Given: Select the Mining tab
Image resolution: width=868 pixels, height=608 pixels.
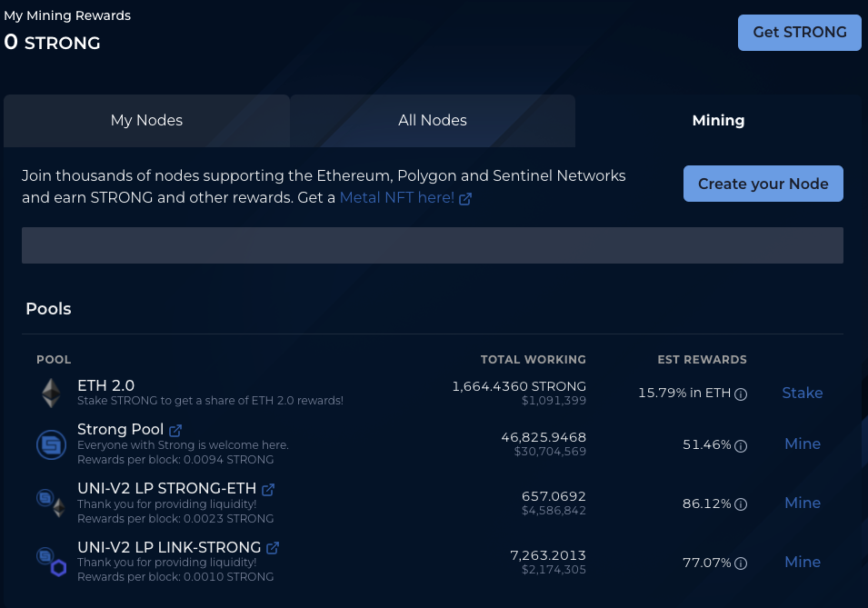Looking at the screenshot, I should click(x=719, y=121).
